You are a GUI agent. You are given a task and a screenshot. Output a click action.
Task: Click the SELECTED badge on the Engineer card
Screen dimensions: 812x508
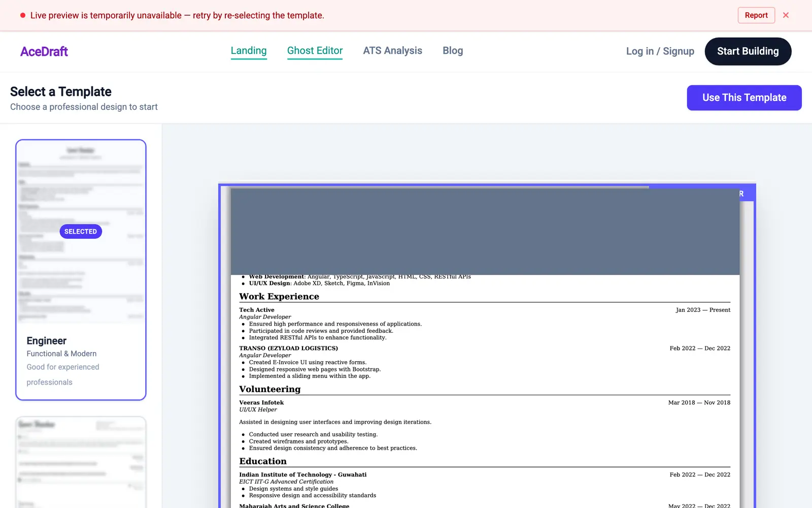click(81, 232)
